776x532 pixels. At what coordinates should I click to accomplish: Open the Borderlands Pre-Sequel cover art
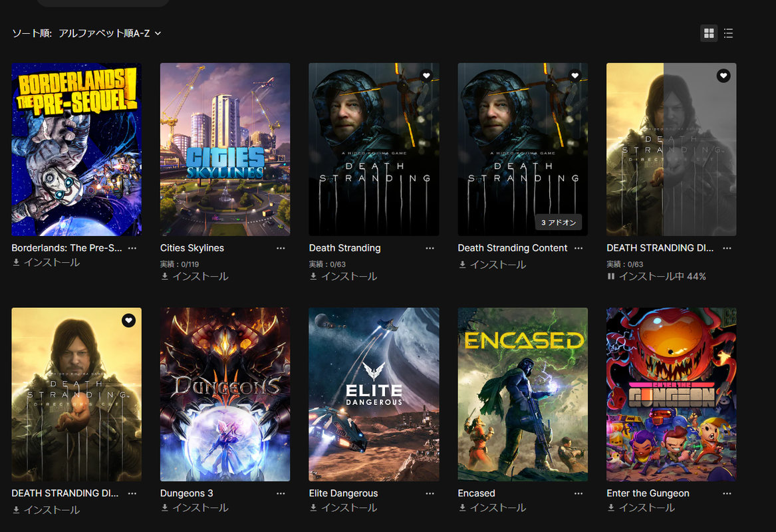76,149
